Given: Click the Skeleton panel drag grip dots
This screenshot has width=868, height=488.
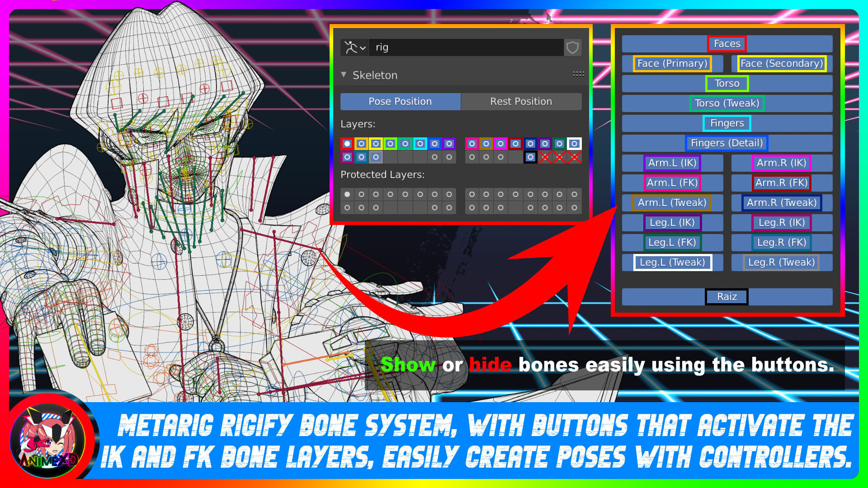Looking at the screenshot, I should 578,74.
